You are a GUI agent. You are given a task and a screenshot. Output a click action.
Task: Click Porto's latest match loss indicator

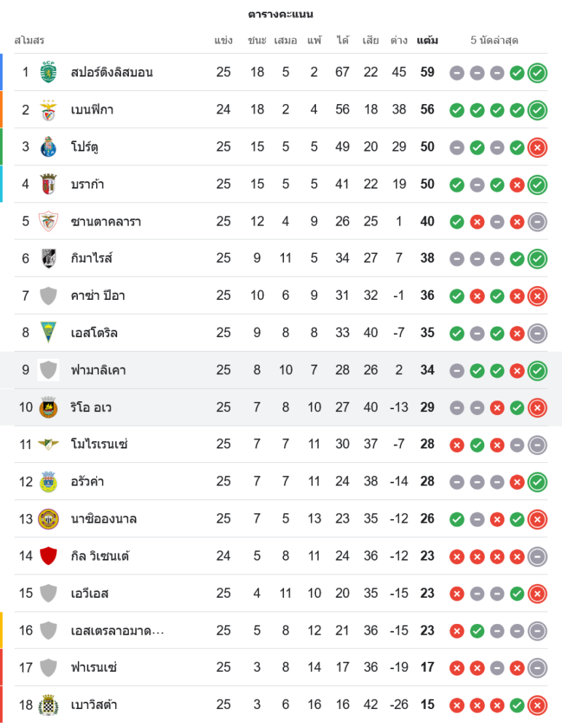click(x=537, y=147)
